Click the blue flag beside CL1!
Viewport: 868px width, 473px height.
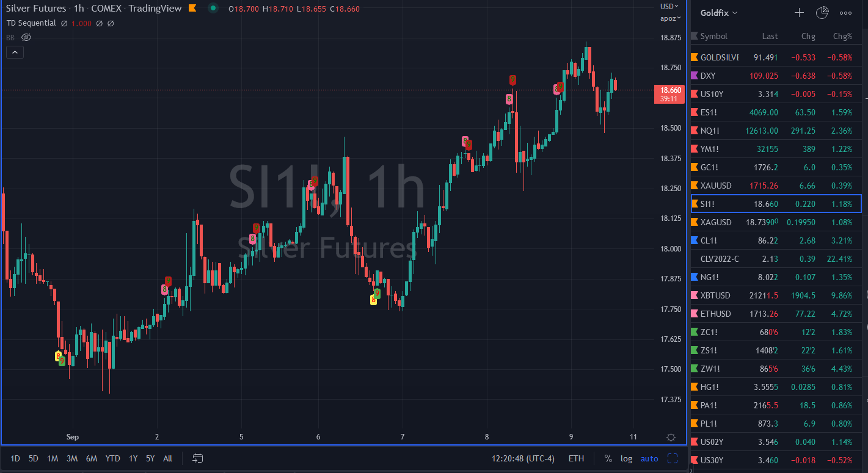pyautogui.click(x=694, y=240)
